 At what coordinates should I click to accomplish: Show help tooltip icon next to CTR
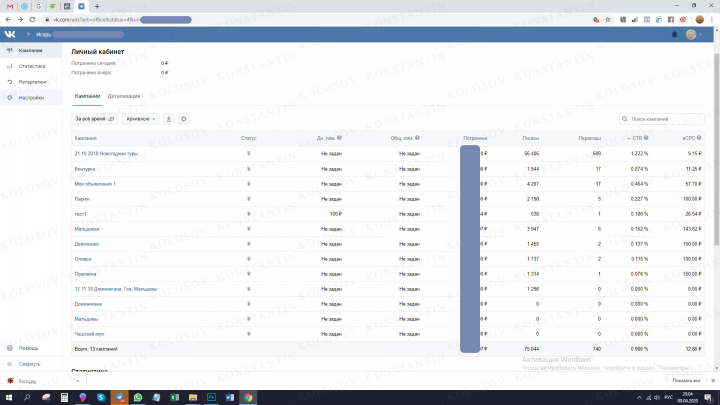click(646, 138)
